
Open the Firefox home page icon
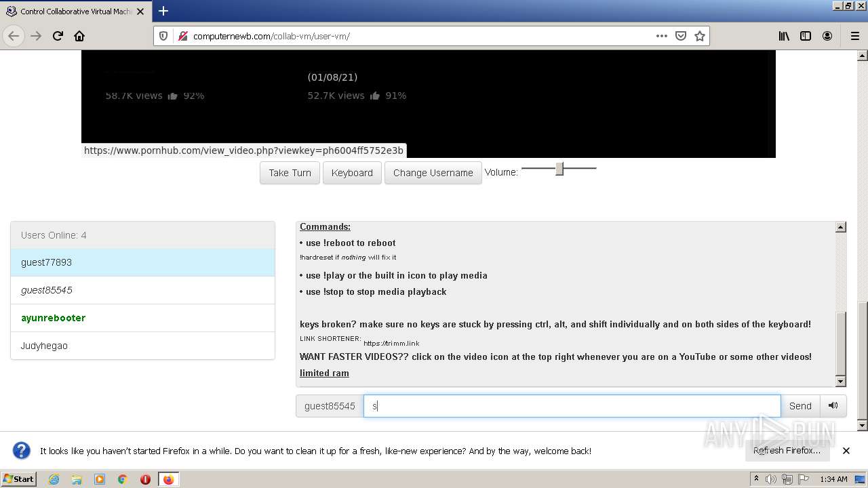(x=79, y=36)
